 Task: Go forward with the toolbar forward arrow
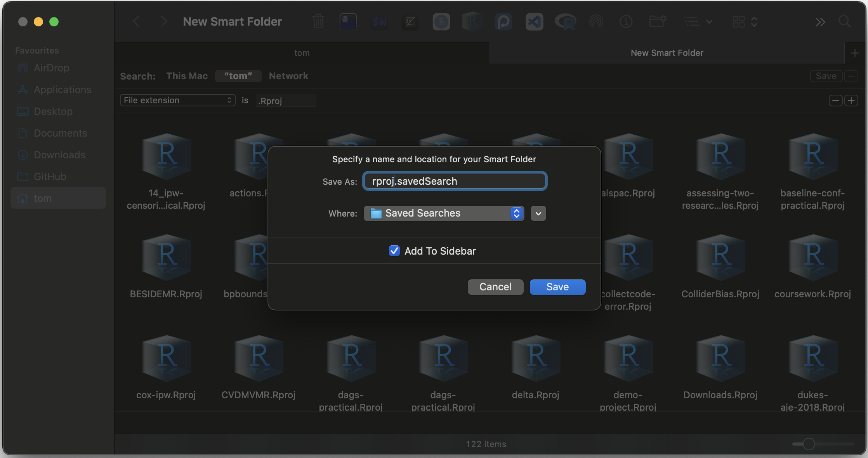click(x=164, y=22)
